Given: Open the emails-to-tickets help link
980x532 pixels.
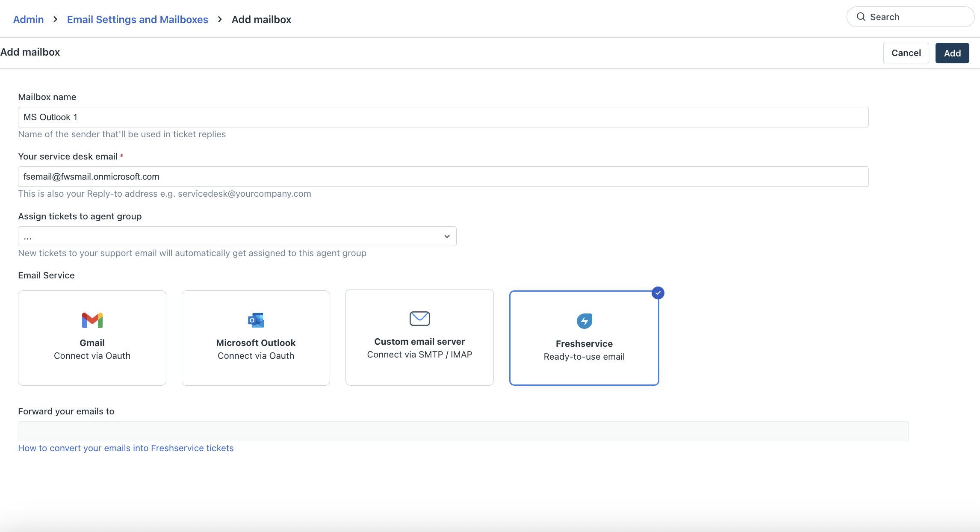Looking at the screenshot, I should click(126, 448).
